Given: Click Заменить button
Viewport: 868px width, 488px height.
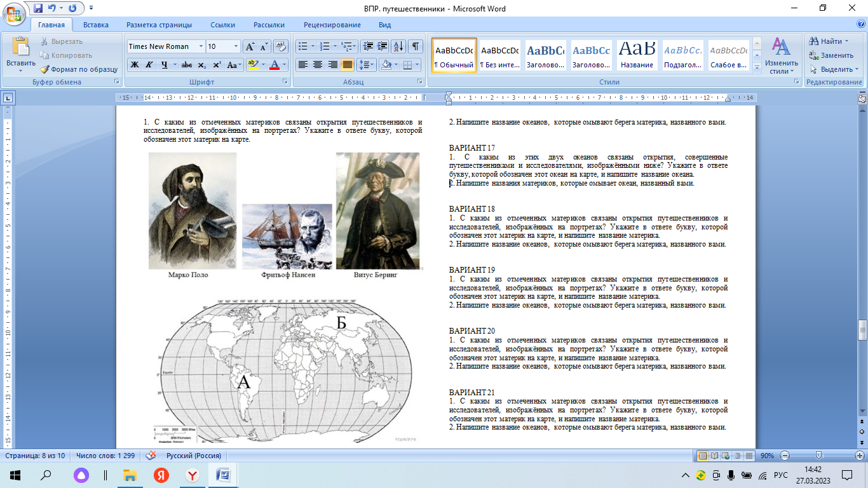Looking at the screenshot, I should (x=831, y=55).
